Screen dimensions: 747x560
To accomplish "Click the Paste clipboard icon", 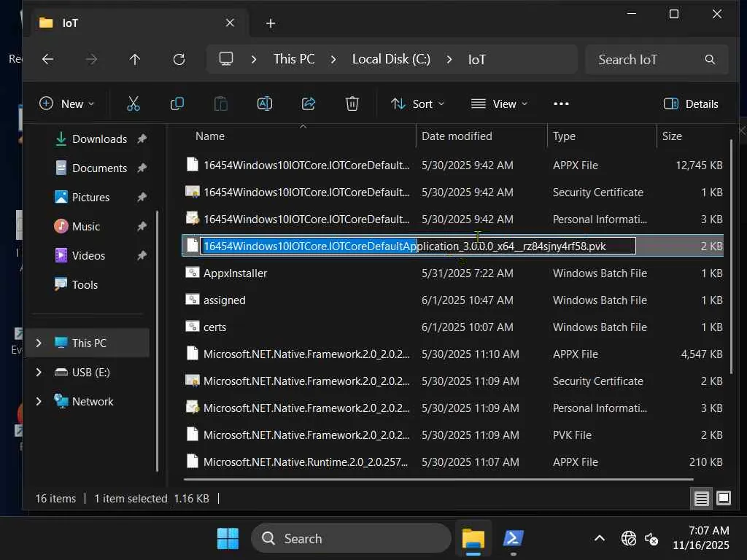I will pyautogui.click(x=221, y=104).
